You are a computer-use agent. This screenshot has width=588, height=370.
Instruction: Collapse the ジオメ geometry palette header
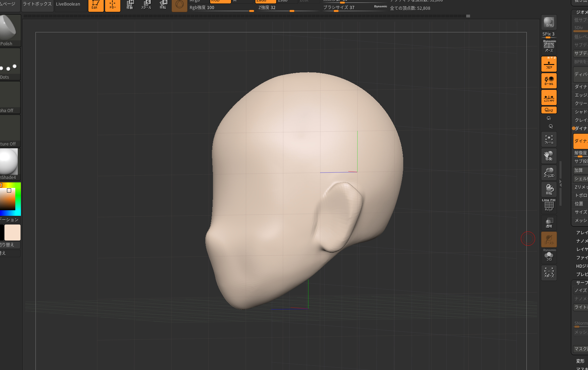click(x=581, y=12)
